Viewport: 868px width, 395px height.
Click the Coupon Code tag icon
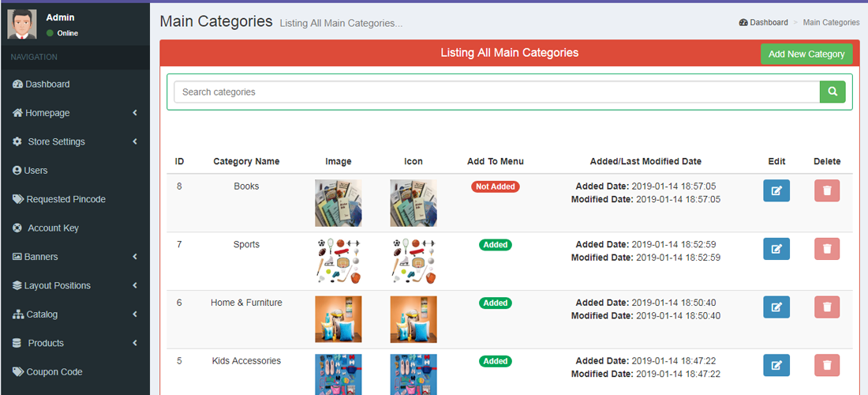tap(17, 372)
